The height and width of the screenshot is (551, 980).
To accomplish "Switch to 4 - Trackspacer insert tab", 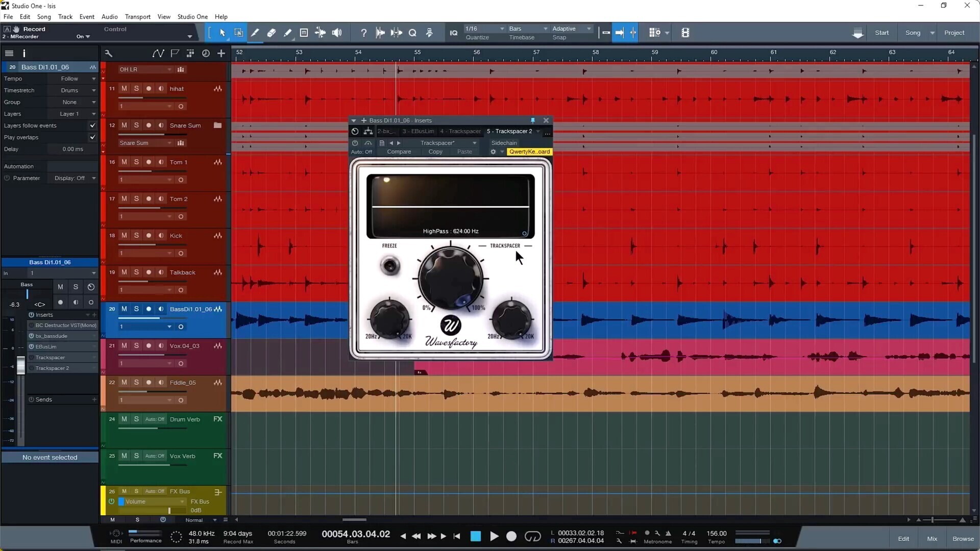I will 460,131.
